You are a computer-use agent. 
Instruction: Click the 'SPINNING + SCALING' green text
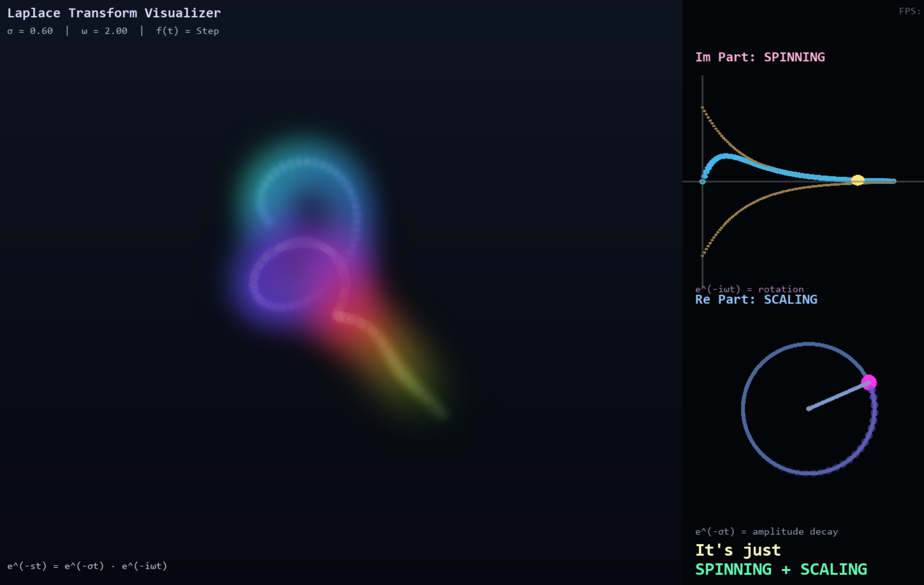781,569
